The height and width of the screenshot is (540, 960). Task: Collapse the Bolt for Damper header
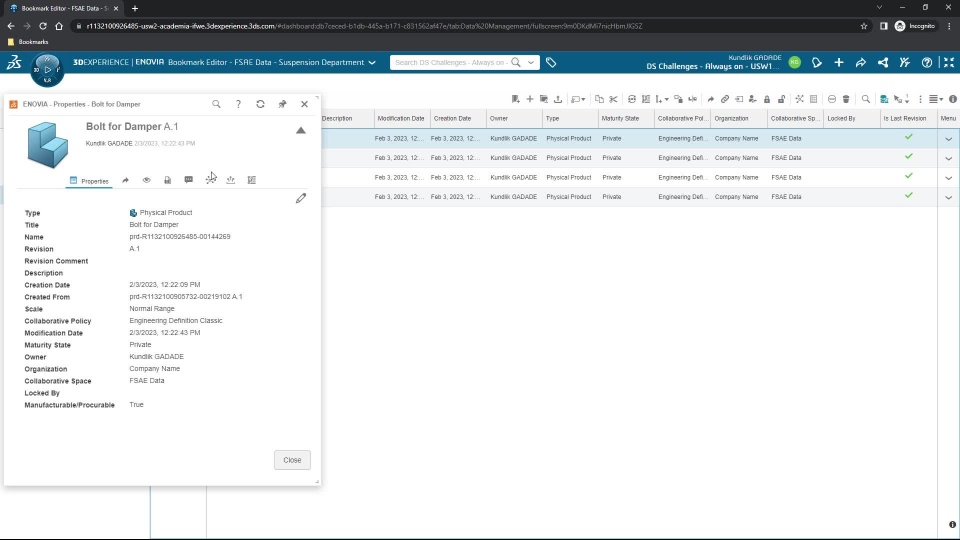301,130
